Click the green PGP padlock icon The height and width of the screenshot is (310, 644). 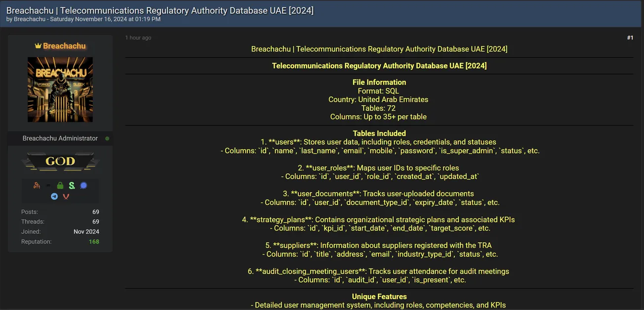point(60,185)
